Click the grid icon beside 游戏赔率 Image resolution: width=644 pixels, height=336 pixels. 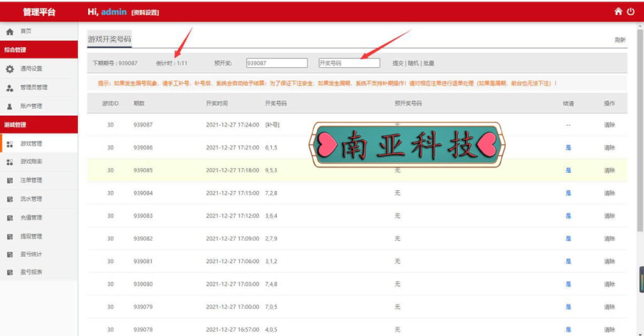10,162
